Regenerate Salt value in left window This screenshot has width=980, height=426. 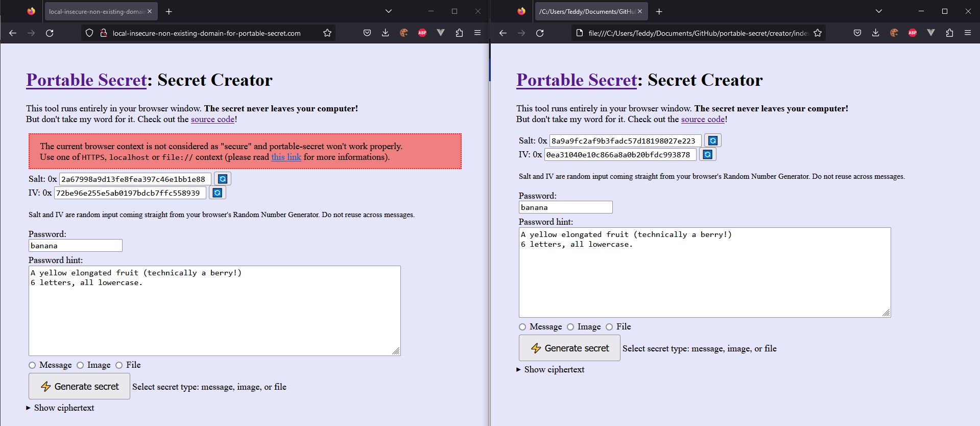click(x=223, y=179)
